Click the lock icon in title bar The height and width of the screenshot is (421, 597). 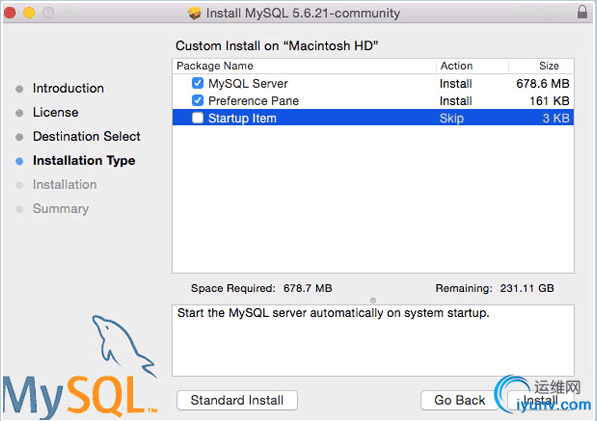[582, 12]
